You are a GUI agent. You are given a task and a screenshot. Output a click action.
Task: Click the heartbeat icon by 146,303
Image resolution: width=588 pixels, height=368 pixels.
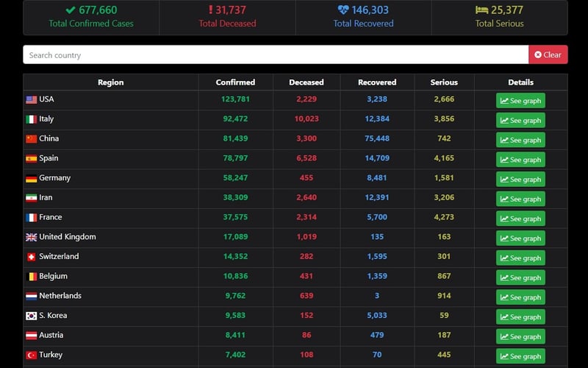point(343,10)
